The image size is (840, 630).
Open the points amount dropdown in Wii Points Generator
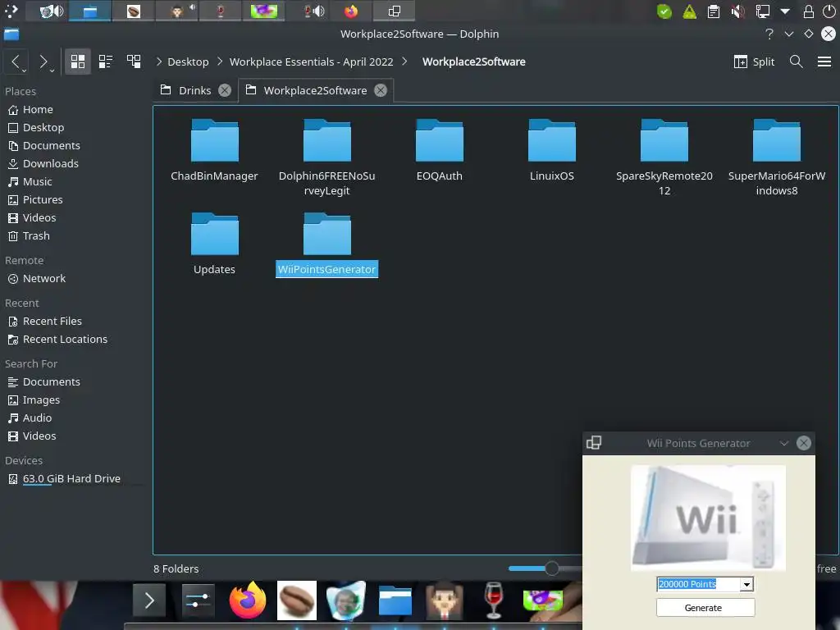pyautogui.click(x=746, y=584)
